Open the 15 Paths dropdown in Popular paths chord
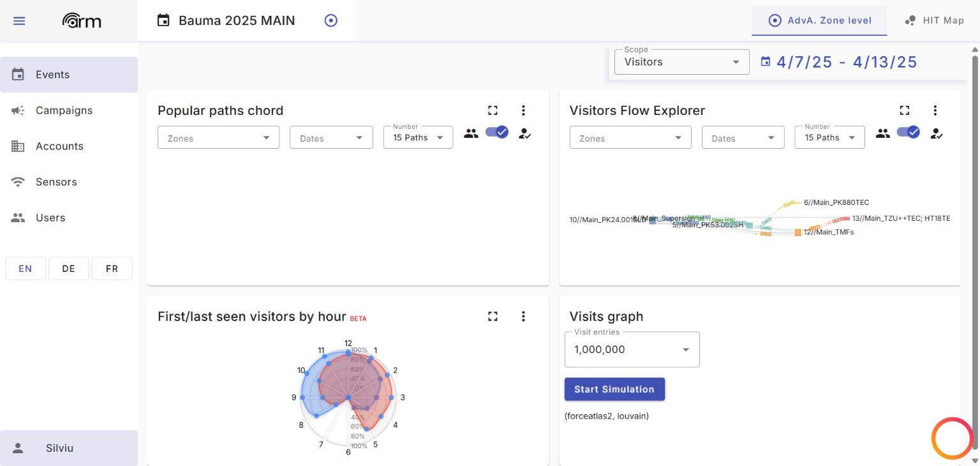Image resolution: width=980 pixels, height=466 pixels. click(x=418, y=137)
